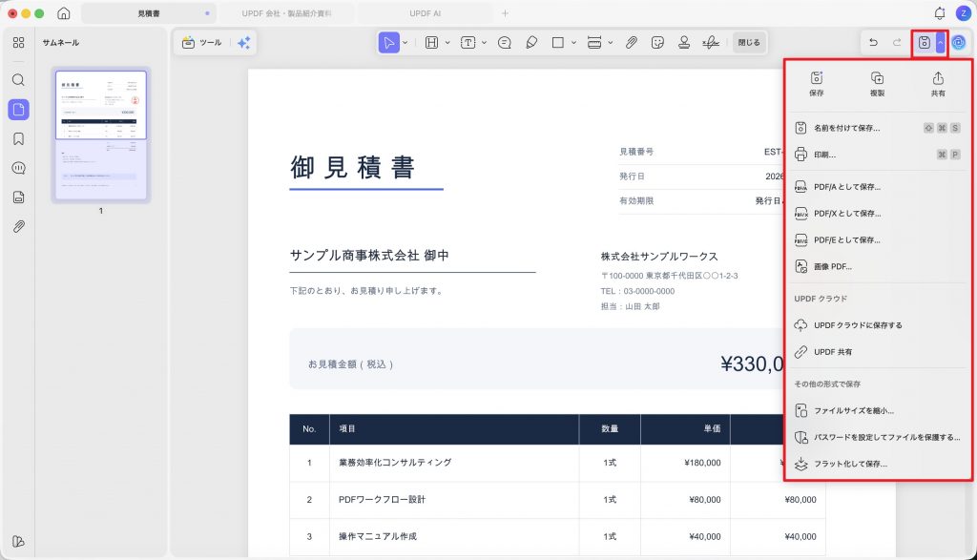Click the 御見積書 document title
The width and height of the screenshot is (977, 560).
pos(353,168)
